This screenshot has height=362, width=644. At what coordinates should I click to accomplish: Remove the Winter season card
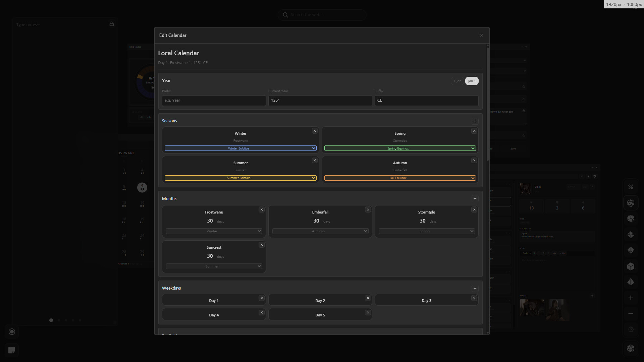point(314,131)
